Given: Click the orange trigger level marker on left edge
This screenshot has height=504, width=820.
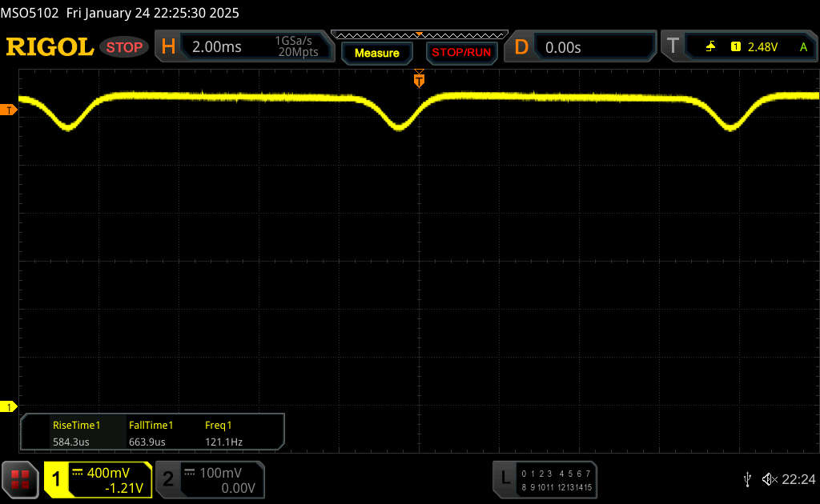Looking at the screenshot, I should coord(8,110).
